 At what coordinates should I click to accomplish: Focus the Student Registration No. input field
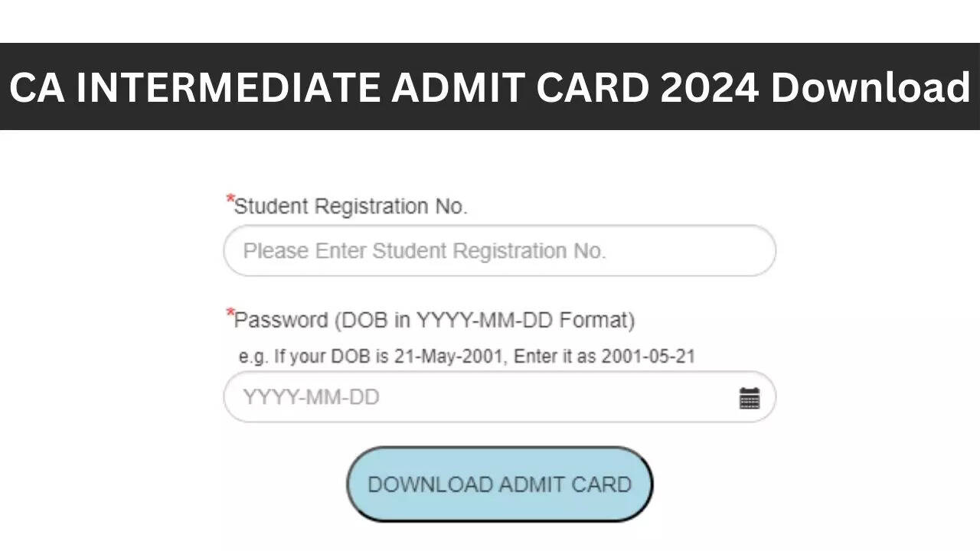point(499,251)
